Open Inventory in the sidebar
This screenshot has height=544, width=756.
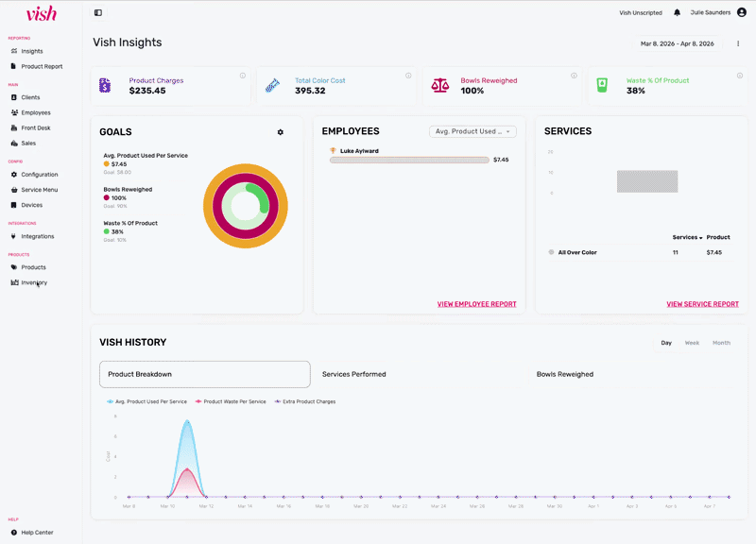(x=34, y=282)
